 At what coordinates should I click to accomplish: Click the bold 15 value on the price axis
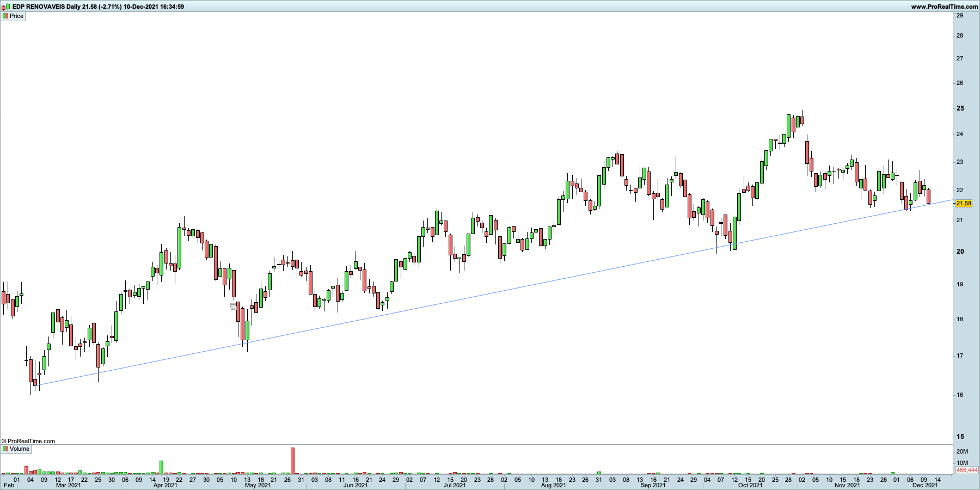(960, 437)
